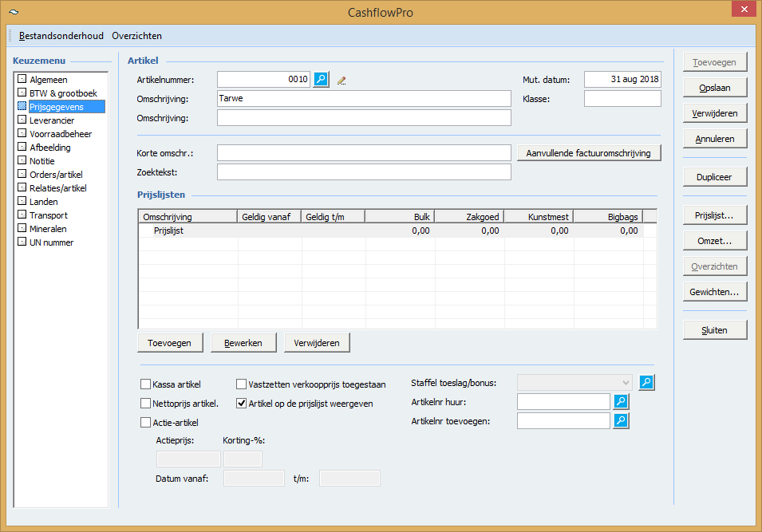Open Notitie in the Keuzemenu

coord(41,161)
